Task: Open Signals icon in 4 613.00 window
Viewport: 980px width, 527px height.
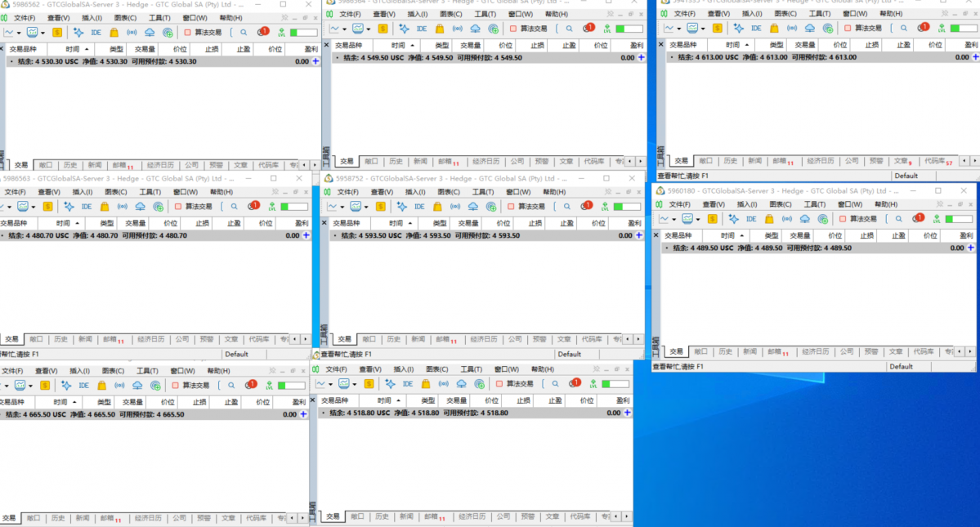Action: (792, 28)
